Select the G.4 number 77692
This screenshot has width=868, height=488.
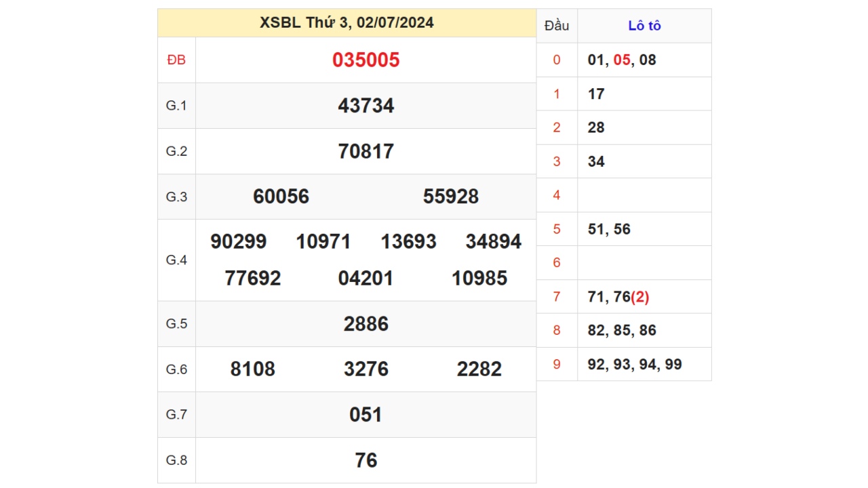click(253, 279)
